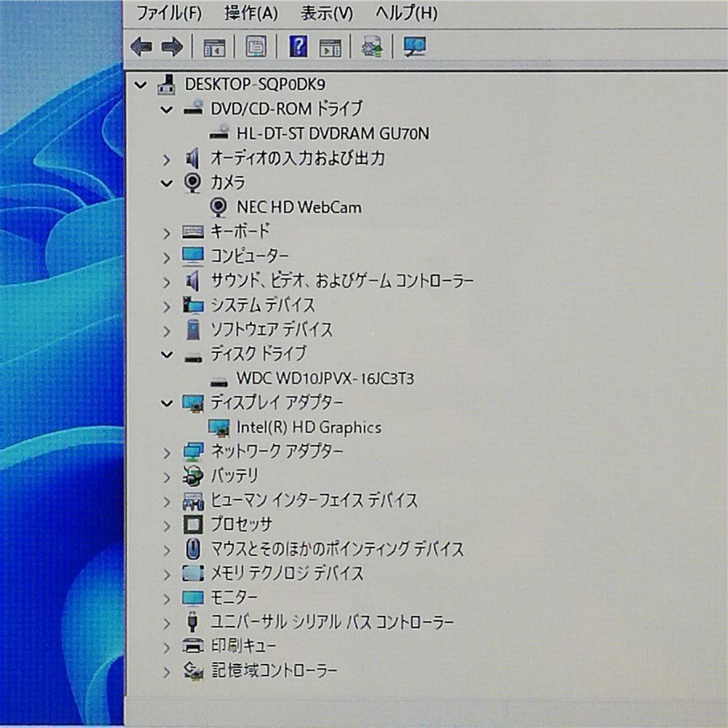Toggle the console tree pane icon
Image resolution: width=728 pixels, height=728 pixels.
[x=214, y=47]
